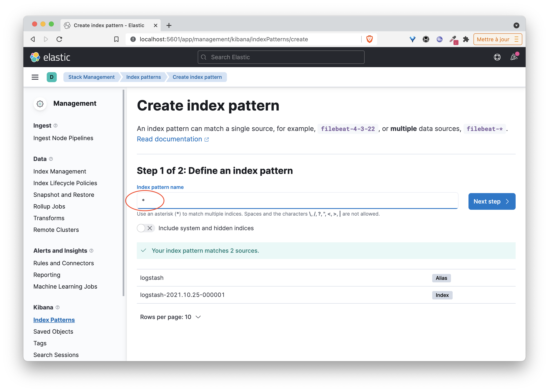549x392 pixels.
Task: Open Transforms in sidebar
Action: pyautogui.click(x=49, y=218)
